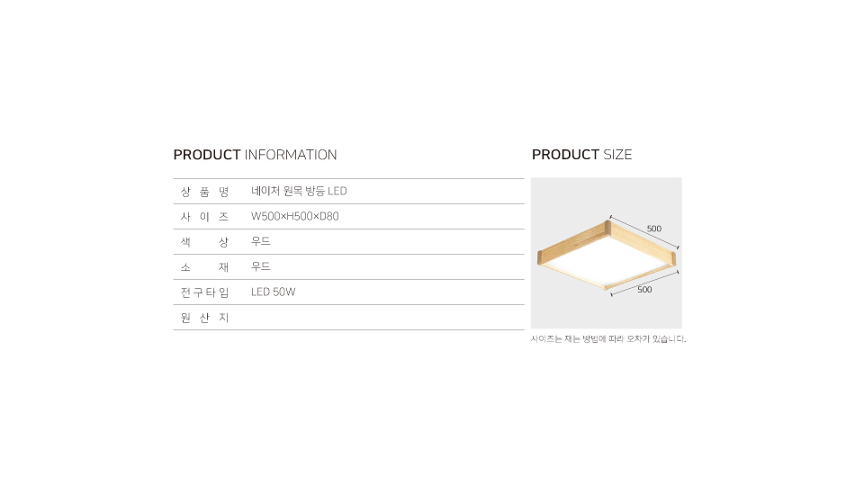864x504 pixels.
Task: Click the product name 네이처 원목 방등 LED
Action: [299, 192]
